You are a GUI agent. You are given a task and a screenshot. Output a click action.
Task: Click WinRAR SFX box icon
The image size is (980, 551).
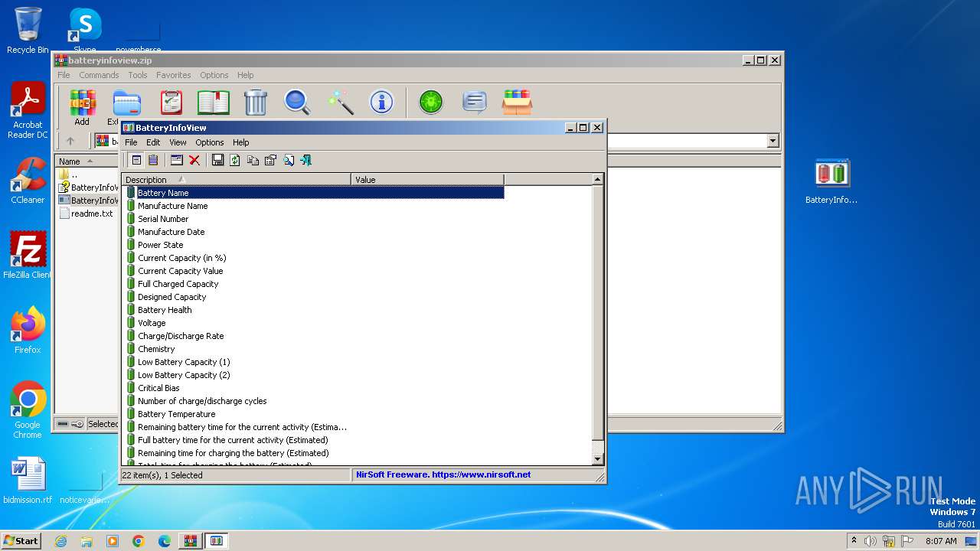point(517,103)
